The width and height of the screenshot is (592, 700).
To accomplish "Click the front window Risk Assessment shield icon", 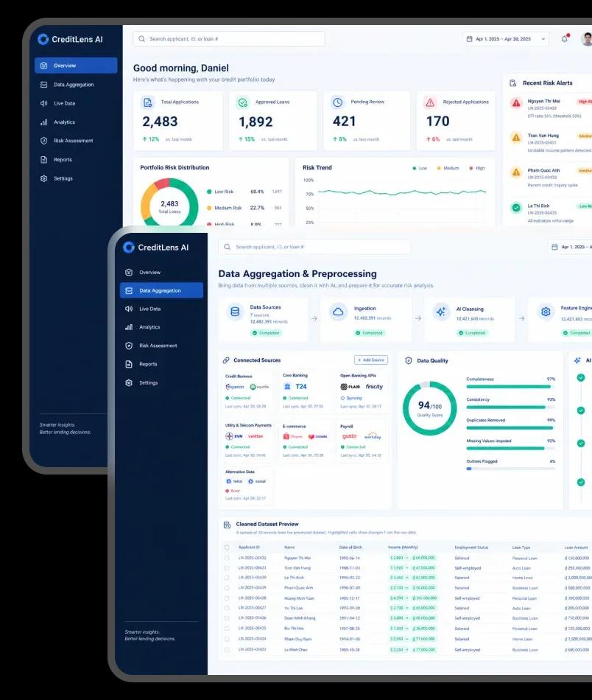I will tap(129, 346).
